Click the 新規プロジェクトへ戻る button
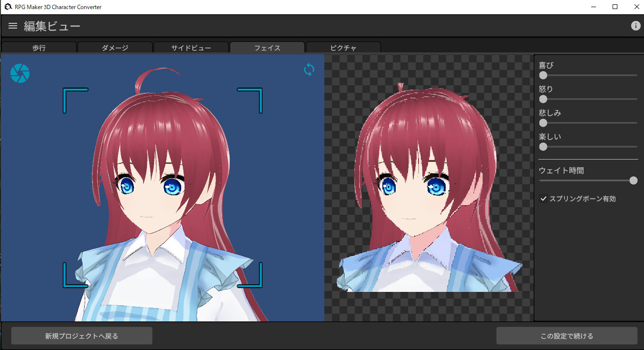 81,335
